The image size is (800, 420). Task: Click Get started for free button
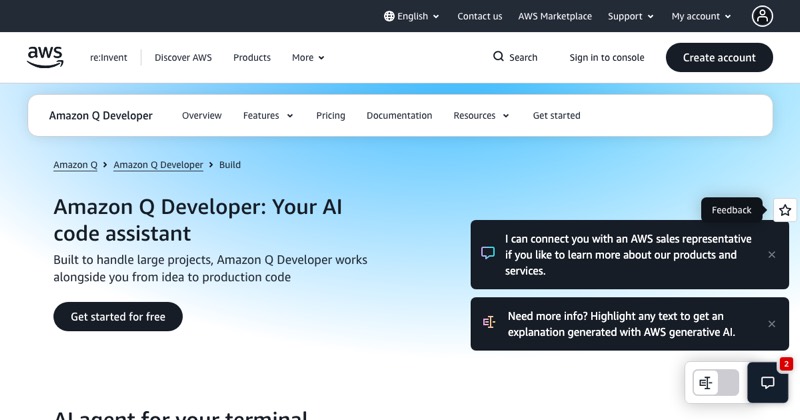pos(118,316)
